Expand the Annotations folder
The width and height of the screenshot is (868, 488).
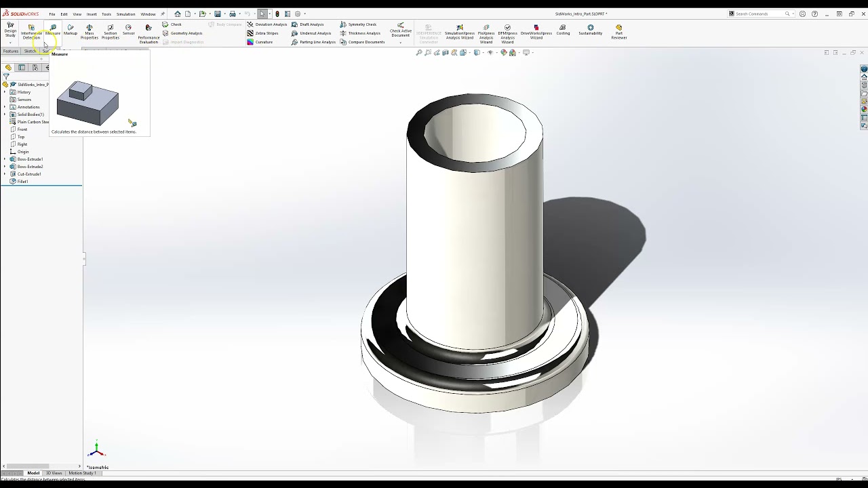pyautogui.click(x=5, y=107)
